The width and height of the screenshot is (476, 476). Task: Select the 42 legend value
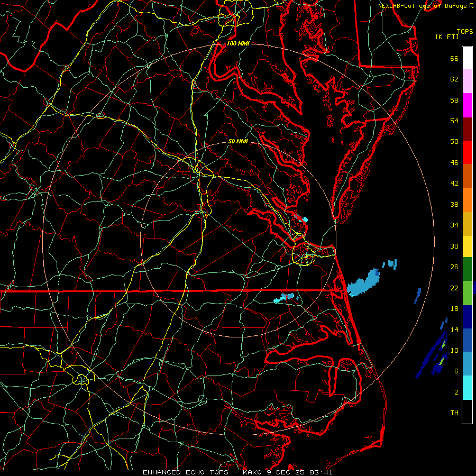454,184
